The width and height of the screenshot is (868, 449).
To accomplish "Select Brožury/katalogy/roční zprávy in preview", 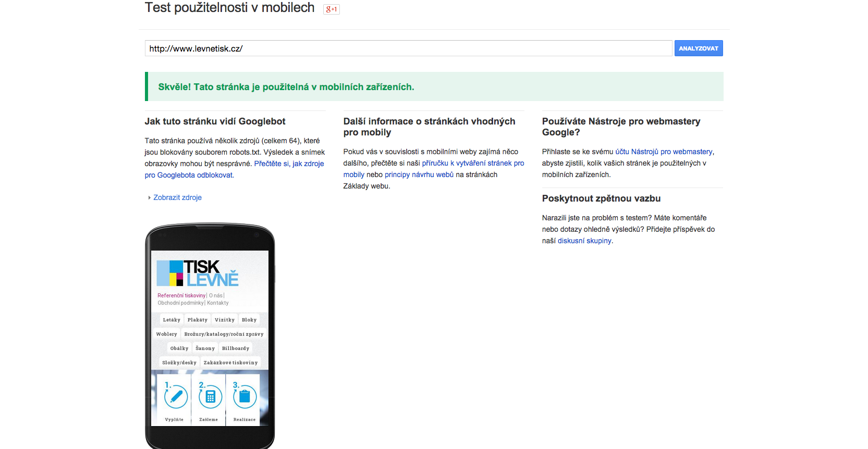I will (224, 334).
